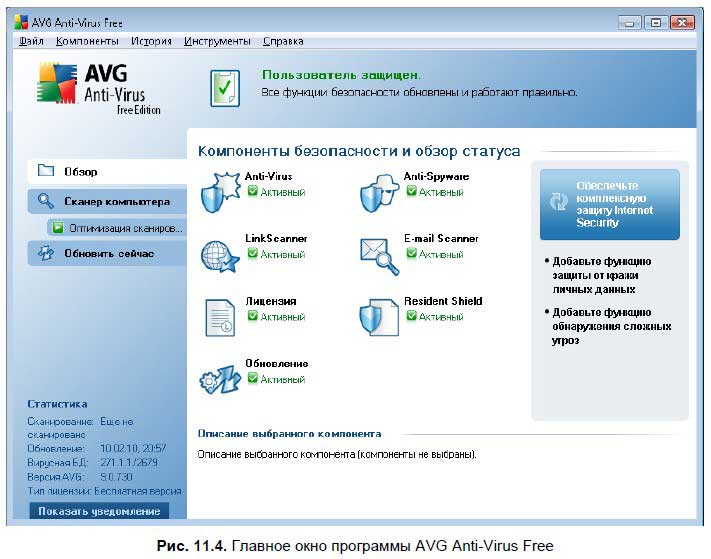
Task: Click Лицензия green Активный status check
Action: [253, 316]
